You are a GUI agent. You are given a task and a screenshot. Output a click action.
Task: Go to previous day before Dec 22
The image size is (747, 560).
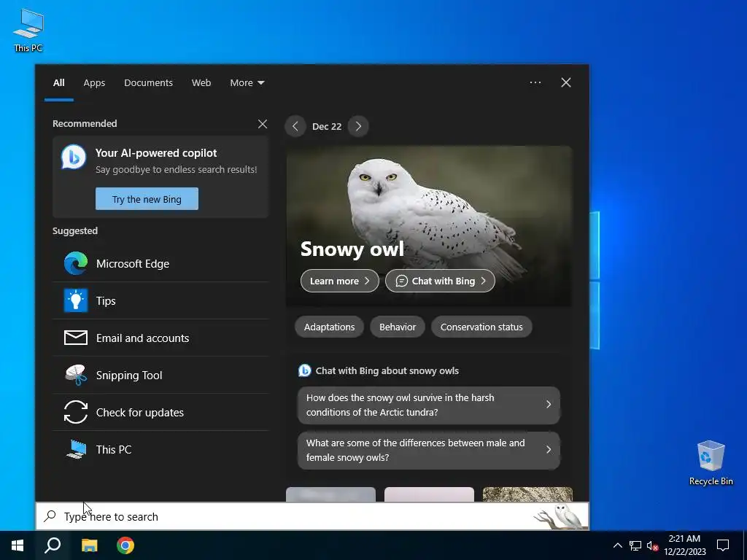click(295, 126)
